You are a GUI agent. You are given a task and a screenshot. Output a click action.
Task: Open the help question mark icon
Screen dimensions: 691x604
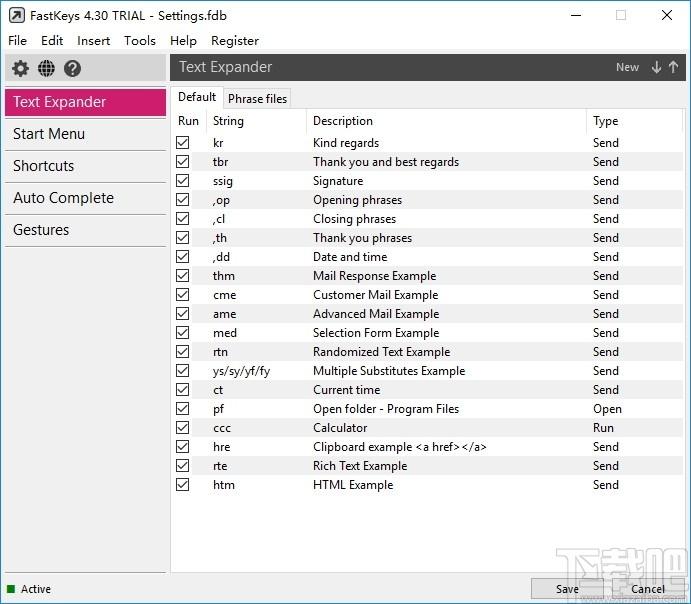72,68
